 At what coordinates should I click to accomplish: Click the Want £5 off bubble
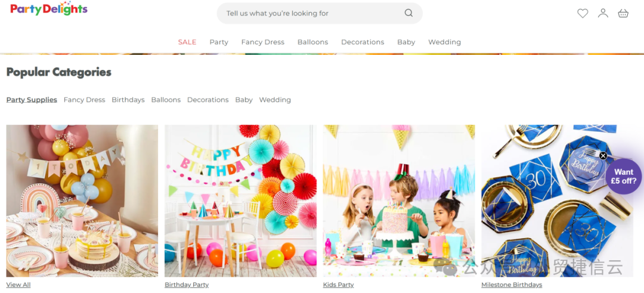tap(624, 177)
